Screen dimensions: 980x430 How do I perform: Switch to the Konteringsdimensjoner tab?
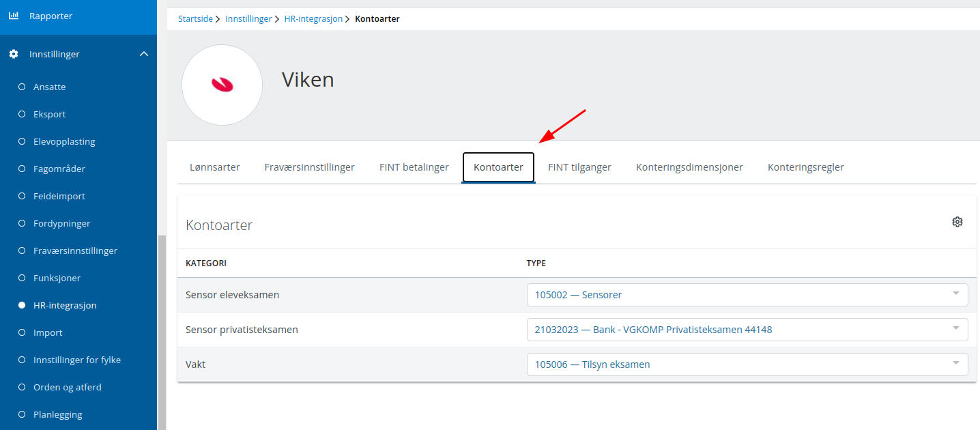690,167
